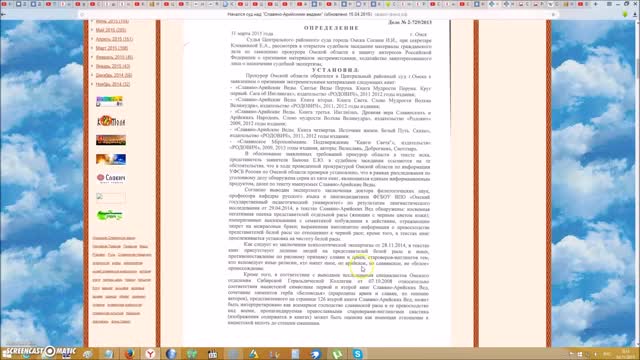Click the Словяне logo banner in the sidebar
This screenshot has height=360, width=640.
(111, 178)
